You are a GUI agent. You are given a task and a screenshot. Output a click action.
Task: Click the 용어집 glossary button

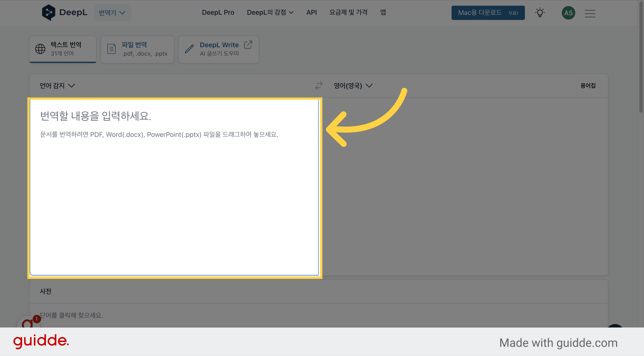[x=588, y=86]
